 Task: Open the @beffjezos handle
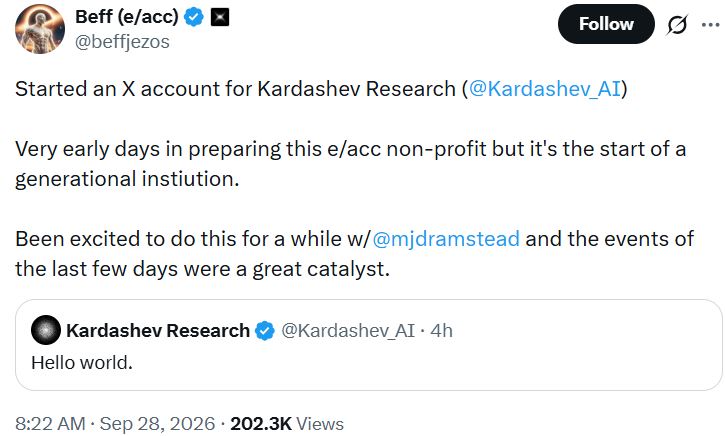pyautogui.click(x=122, y=42)
